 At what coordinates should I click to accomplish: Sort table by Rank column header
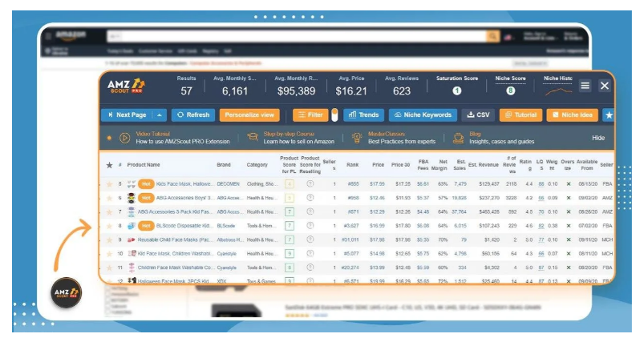point(352,165)
